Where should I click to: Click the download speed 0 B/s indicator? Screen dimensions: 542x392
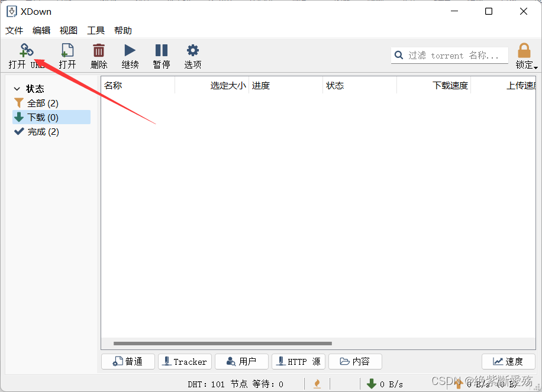click(385, 384)
